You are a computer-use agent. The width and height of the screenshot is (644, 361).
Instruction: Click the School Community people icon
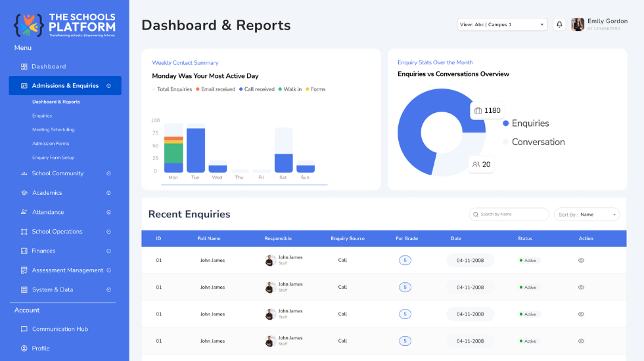[24, 173]
